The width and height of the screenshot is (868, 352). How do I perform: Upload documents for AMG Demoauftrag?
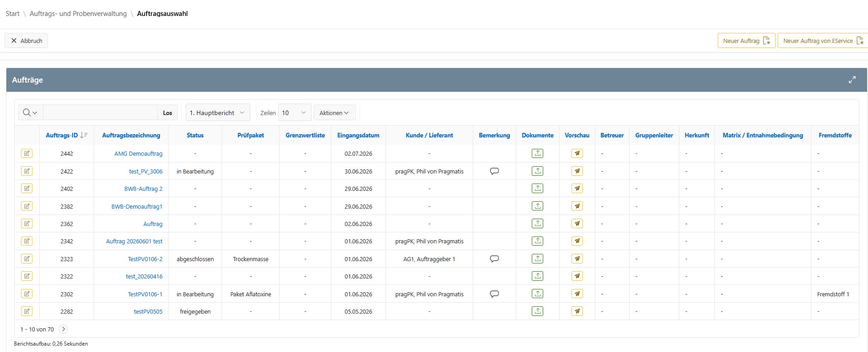pyautogui.click(x=538, y=153)
